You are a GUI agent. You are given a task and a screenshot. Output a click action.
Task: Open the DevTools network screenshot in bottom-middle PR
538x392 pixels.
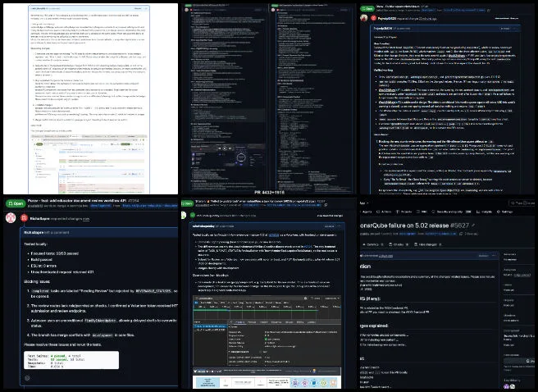tap(267, 330)
